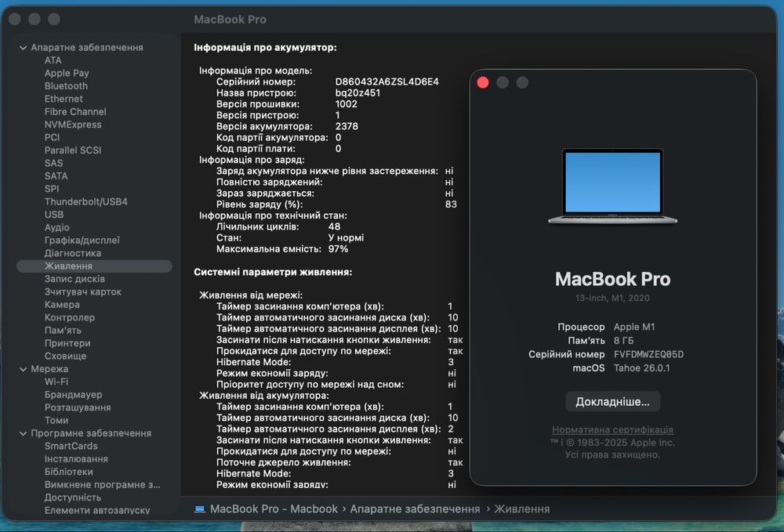Open Діагностика in the sidebar
Image resolution: width=784 pixels, height=532 pixels.
72,253
